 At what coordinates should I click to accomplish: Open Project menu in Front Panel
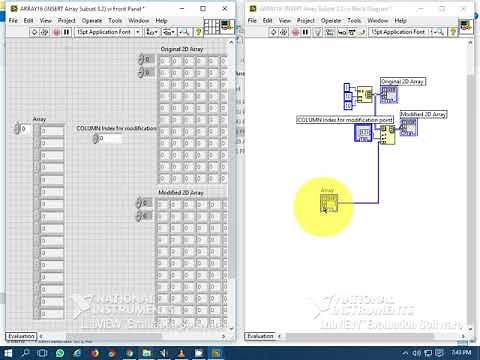67,21
